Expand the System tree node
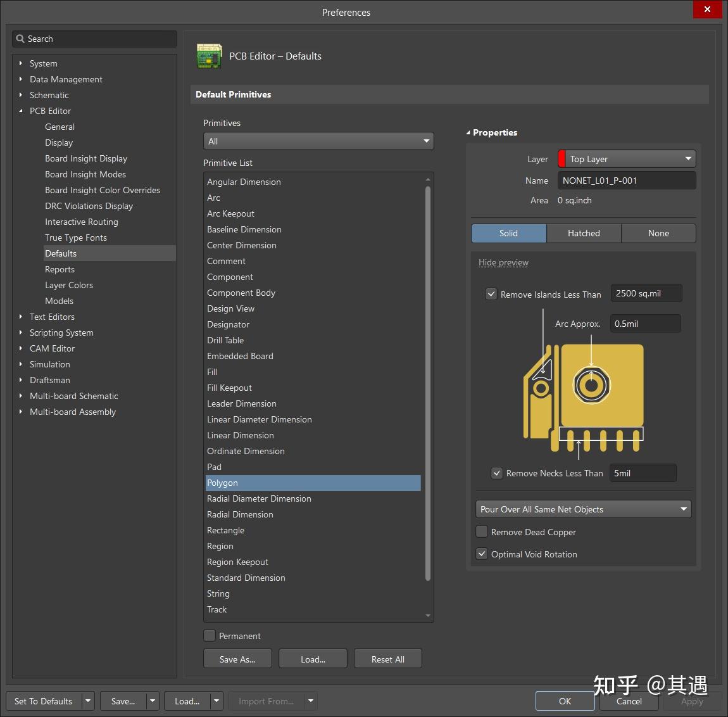This screenshot has height=717, width=728. click(20, 63)
